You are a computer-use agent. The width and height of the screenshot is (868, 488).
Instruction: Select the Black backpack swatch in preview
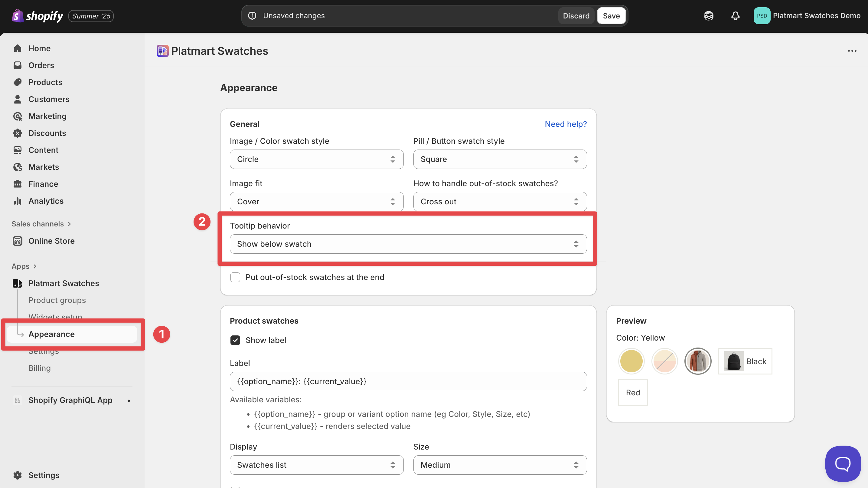(745, 361)
